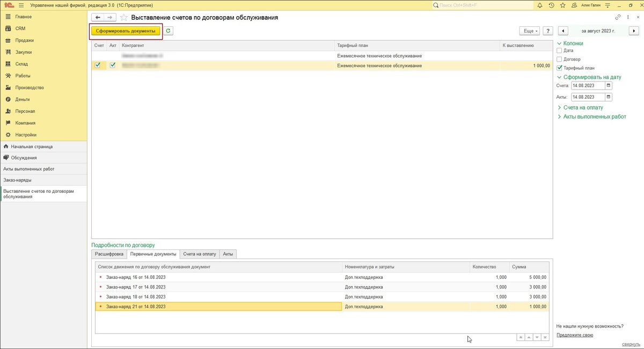Follow the Предложите свою link
644x349 pixels.
pos(574,335)
